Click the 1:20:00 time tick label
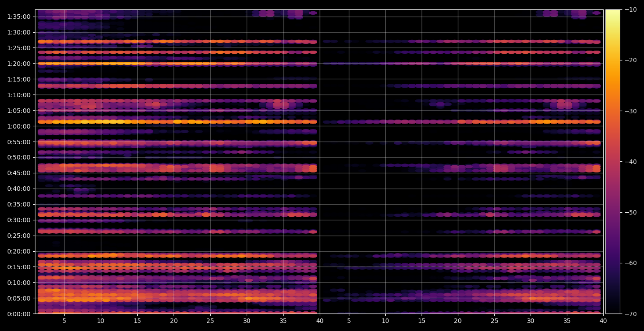 (19, 64)
